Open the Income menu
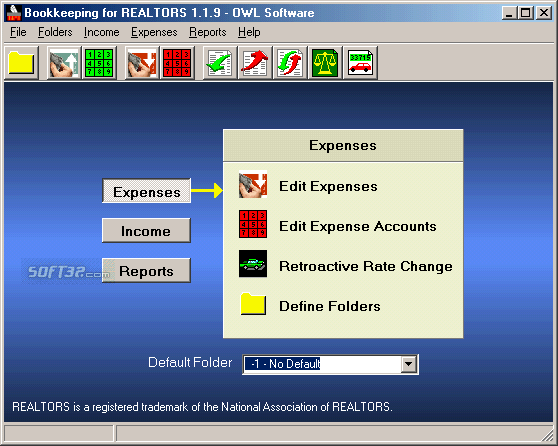This screenshot has width=558, height=446. pyautogui.click(x=101, y=32)
